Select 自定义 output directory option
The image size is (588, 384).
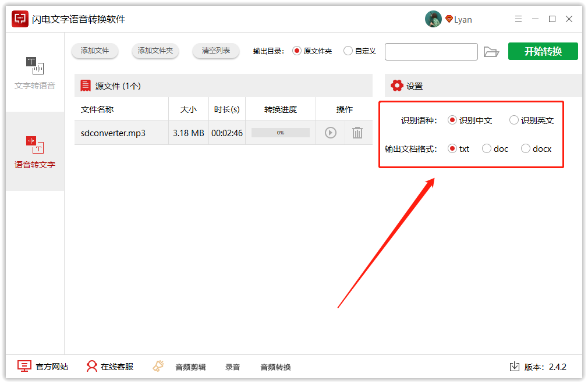[348, 51]
